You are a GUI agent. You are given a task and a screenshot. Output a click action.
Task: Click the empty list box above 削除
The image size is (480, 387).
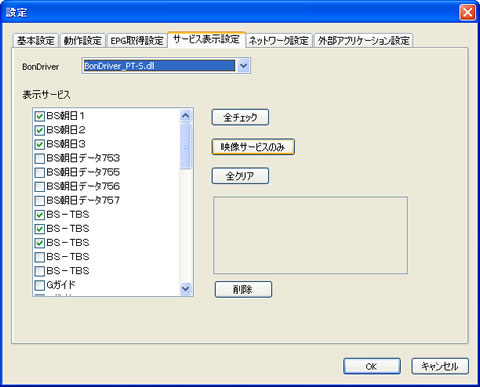(x=310, y=235)
